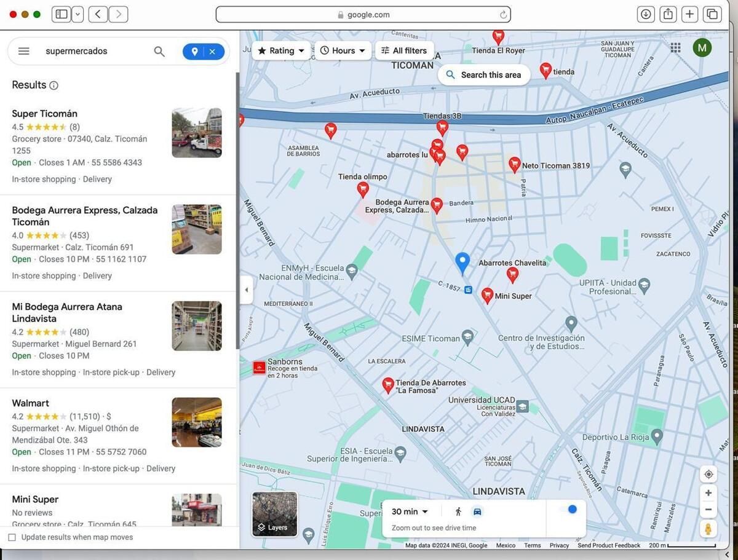Image resolution: width=738 pixels, height=560 pixels.
Task: Open Safari share icon
Action: click(668, 14)
